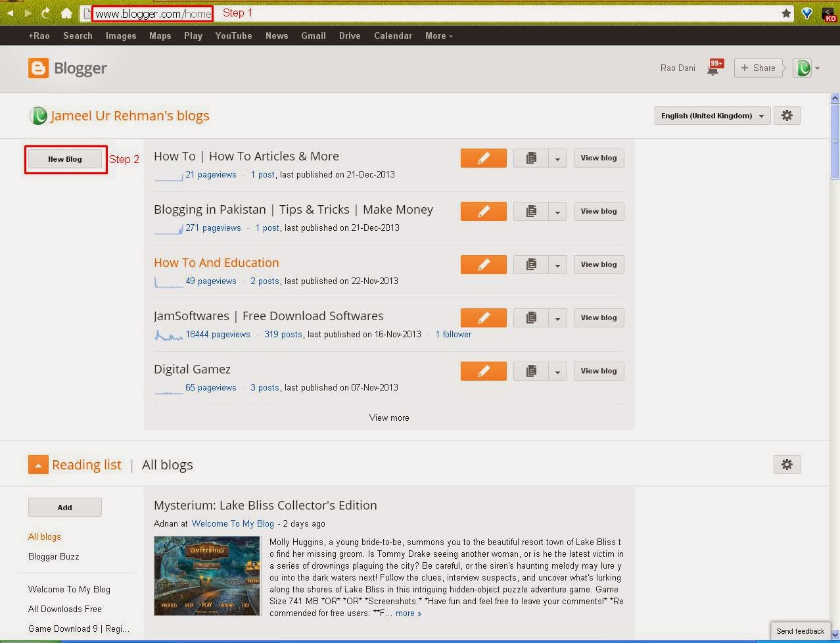
Task: Open posts list for JamSoftwares blog
Action: pos(531,318)
